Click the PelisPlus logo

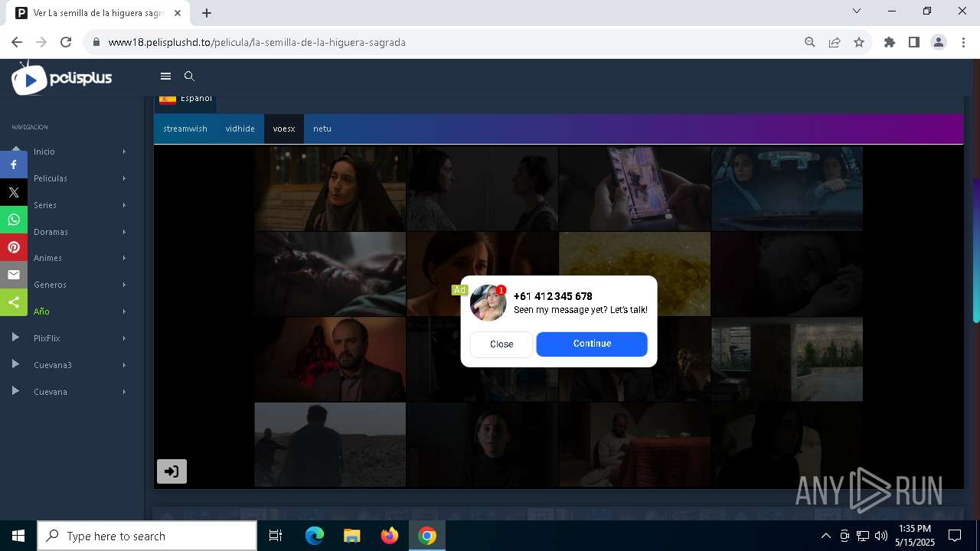click(x=61, y=78)
